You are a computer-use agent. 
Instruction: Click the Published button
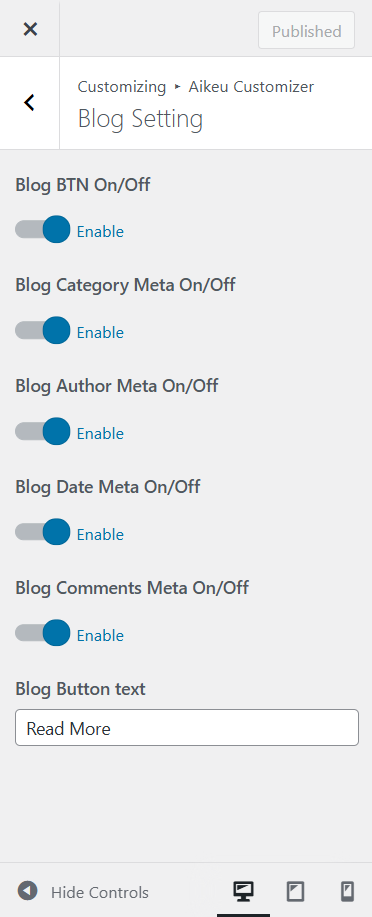pyautogui.click(x=306, y=30)
